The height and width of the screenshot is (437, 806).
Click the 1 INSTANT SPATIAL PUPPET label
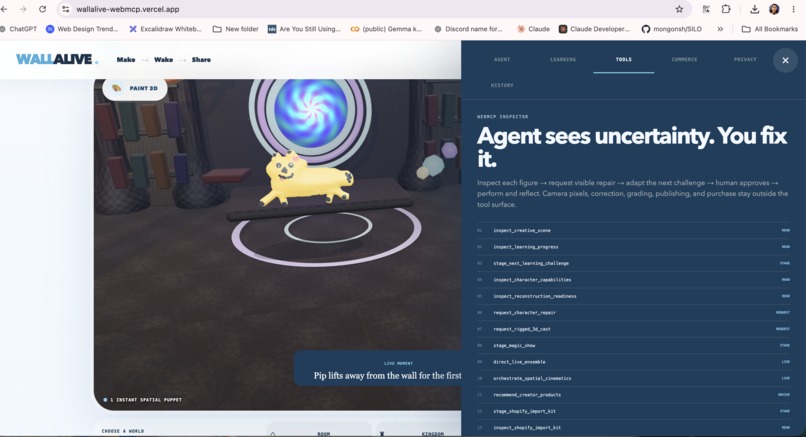click(143, 399)
